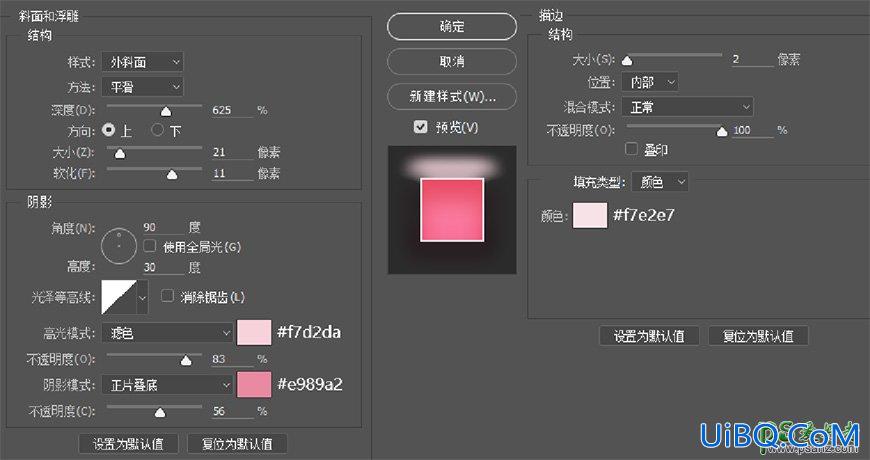This screenshot has height=460, width=870.
Task: Click the stroke 不透明度 slider handle
Action: pyautogui.click(x=722, y=132)
